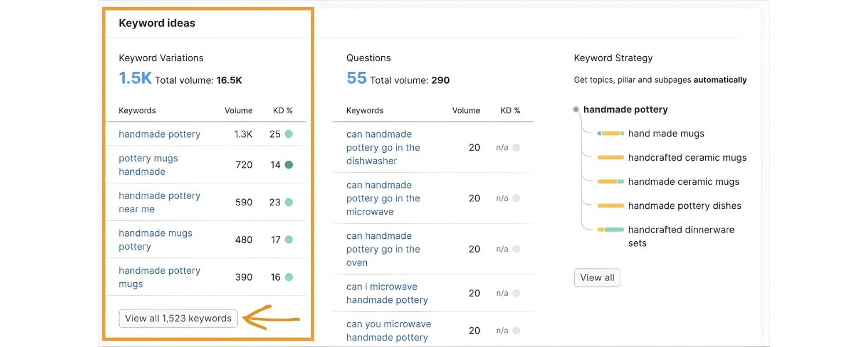Open question about handmade pottery in the oven
The width and height of the screenshot is (868, 347).
point(383,249)
